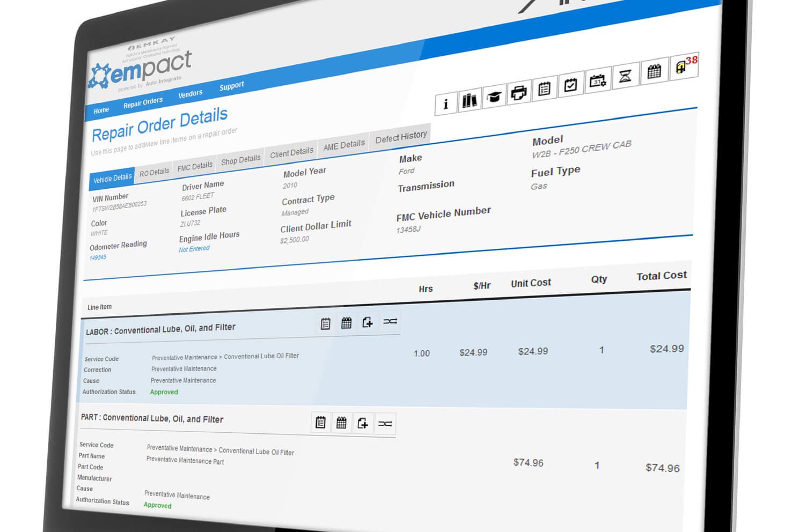Click the labor hours value 1.00

click(x=422, y=353)
